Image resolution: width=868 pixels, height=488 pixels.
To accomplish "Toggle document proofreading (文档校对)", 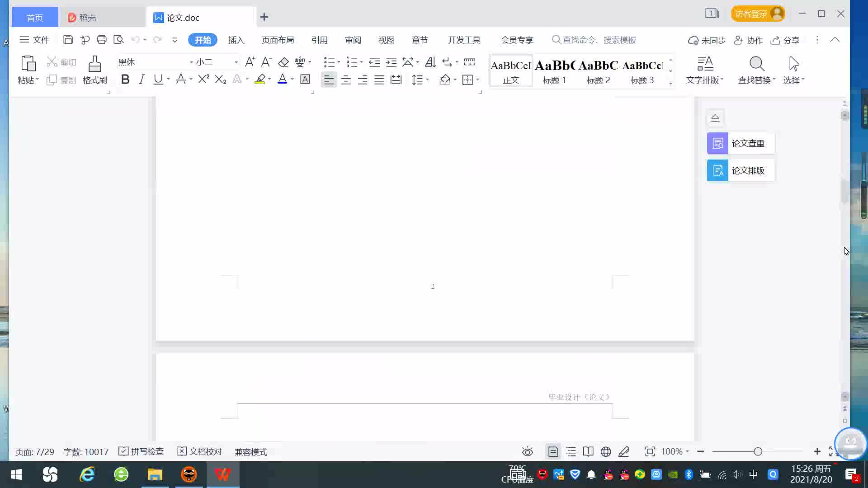I will pyautogui.click(x=199, y=451).
